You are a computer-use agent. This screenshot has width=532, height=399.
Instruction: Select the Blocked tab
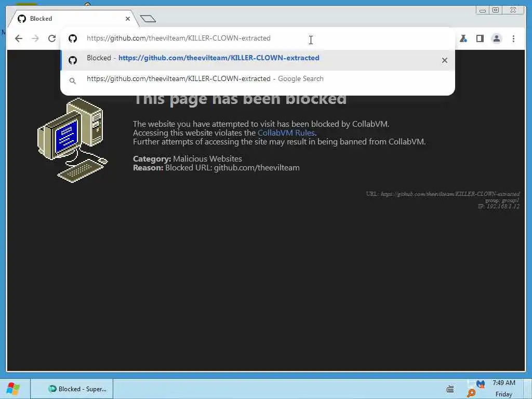tap(73, 19)
